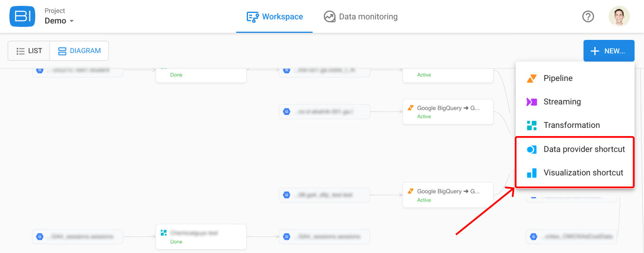The height and width of the screenshot is (253, 644).
Task: Choose Pipeline from the New menu
Action: pos(575,78)
